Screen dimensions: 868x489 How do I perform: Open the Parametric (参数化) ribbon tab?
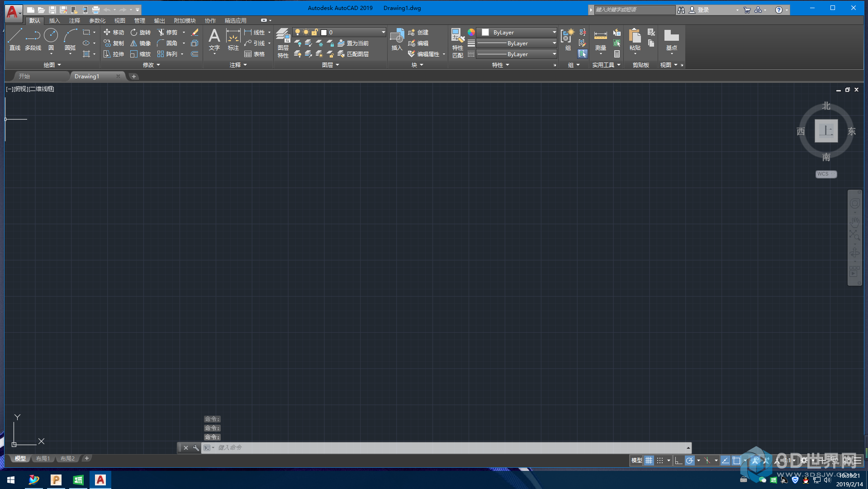(97, 21)
